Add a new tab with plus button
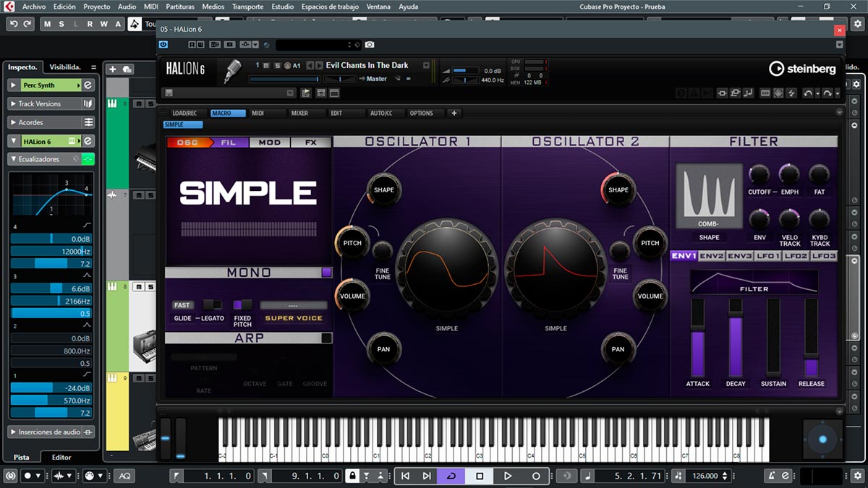Viewport: 868px width, 488px height. point(454,114)
